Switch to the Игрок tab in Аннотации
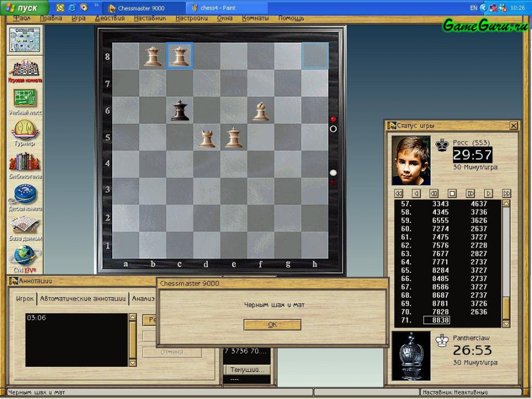Viewport: 532px width, 399px height. click(x=25, y=299)
